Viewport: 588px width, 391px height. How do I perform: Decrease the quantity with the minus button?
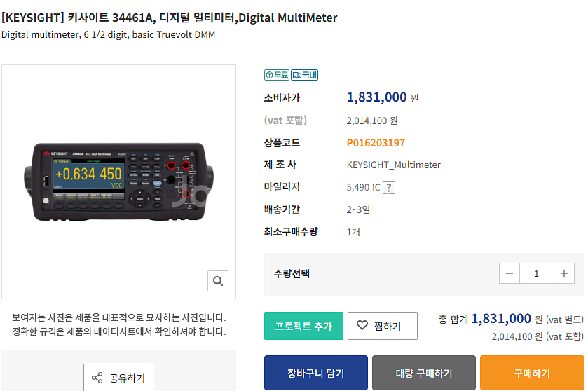510,273
